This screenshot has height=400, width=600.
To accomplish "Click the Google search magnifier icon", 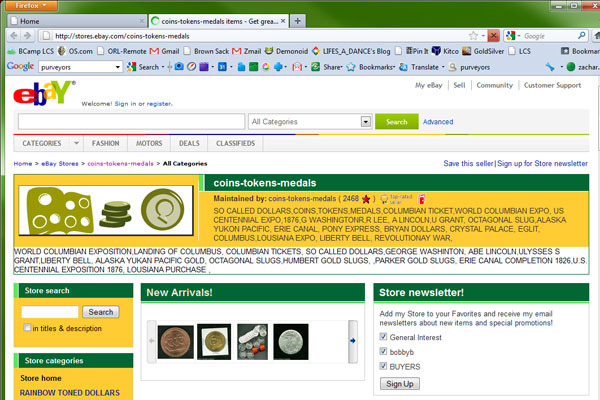I will (582, 36).
